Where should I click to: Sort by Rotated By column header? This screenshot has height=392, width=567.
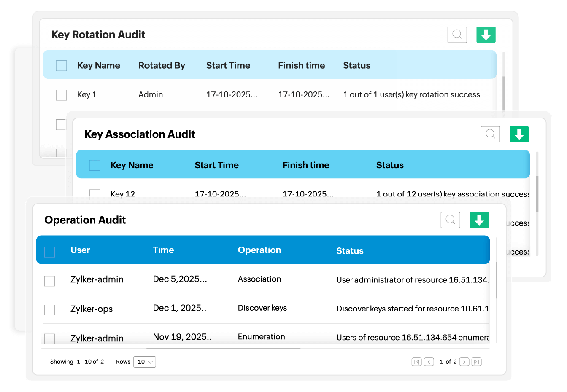pos(162,66)
